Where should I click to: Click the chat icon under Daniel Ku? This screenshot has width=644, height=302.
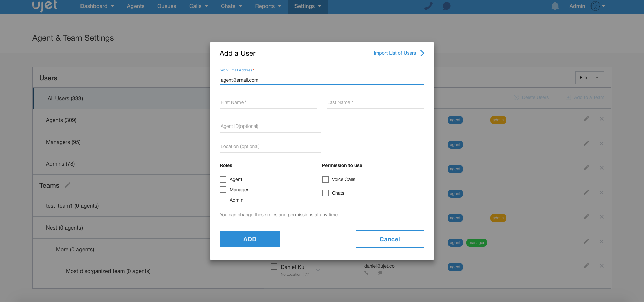pyautogui.click(x=380, y=273)
